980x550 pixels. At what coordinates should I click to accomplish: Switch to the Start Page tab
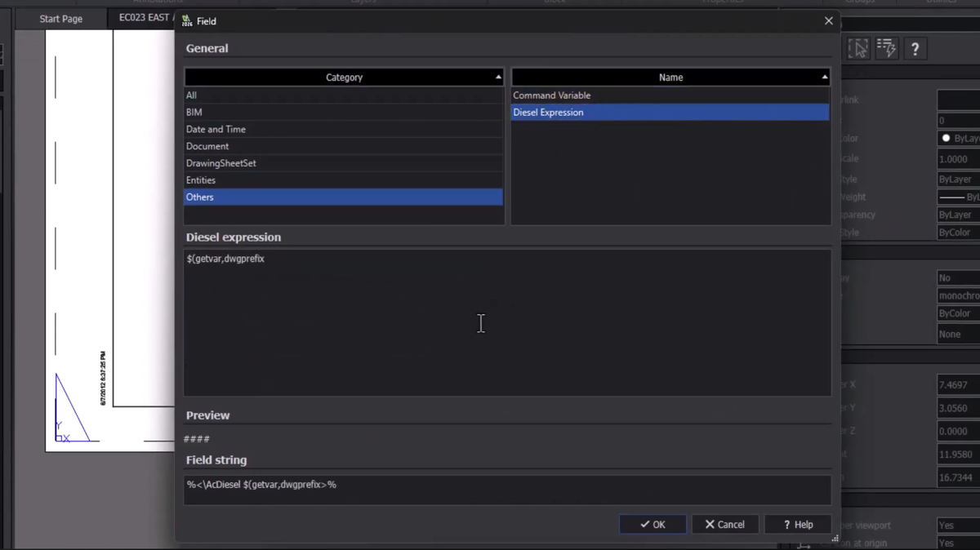(x=61, y=19)
